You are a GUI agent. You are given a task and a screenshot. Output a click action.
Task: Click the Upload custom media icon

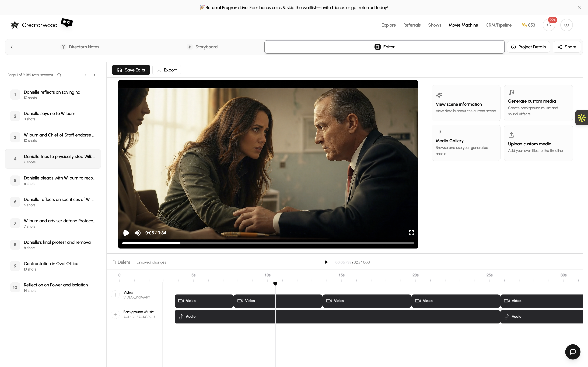pyautogui.click(x=511, y=135)
